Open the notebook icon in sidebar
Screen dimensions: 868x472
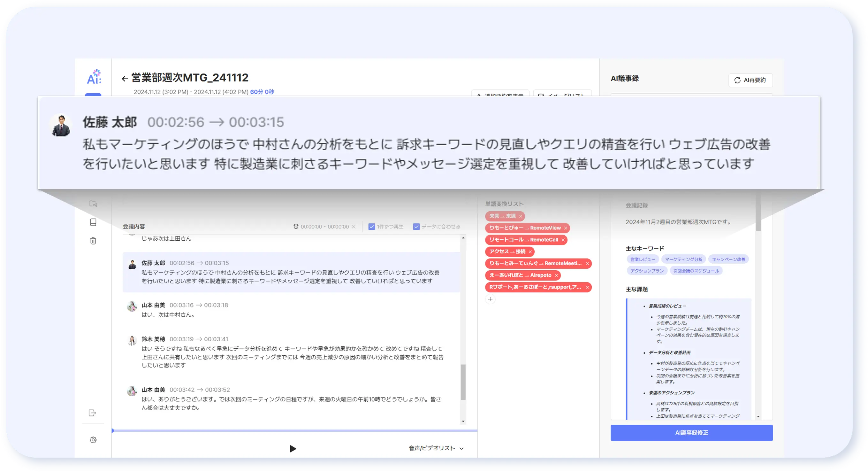tap(93, 222)
